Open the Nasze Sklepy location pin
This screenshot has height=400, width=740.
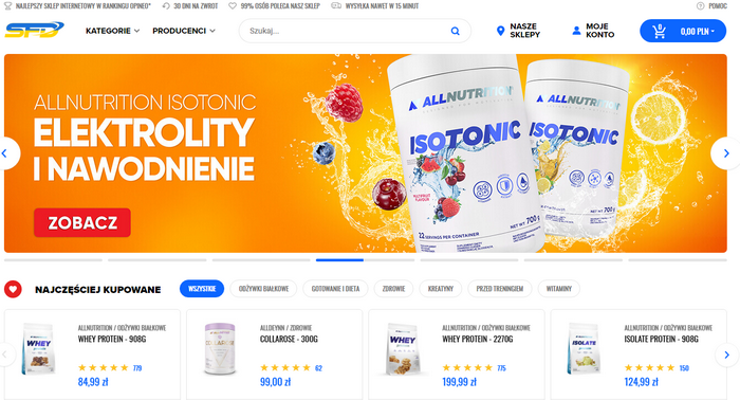click(500, 31)
